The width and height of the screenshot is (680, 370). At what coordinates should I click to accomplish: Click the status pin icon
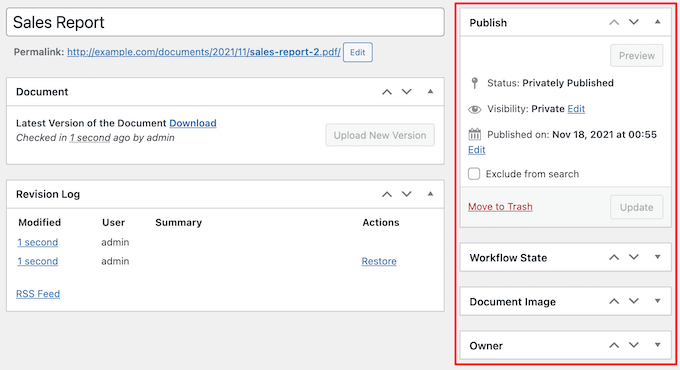pos(475,83)
